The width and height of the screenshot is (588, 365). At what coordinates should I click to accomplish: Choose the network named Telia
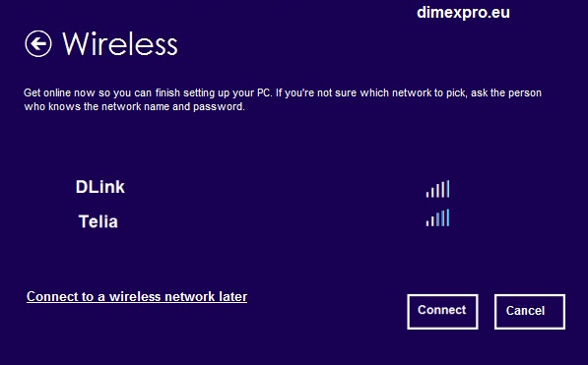(98, 221)
